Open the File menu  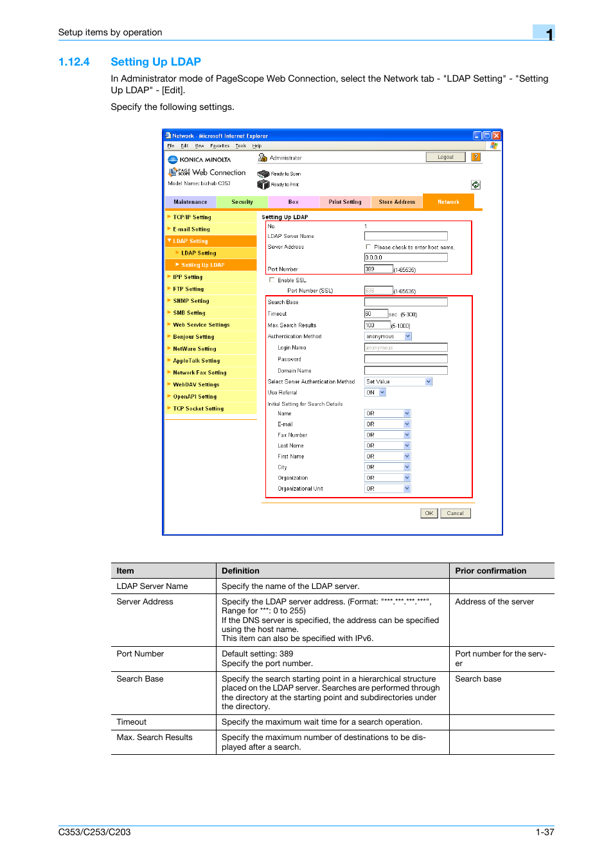171,146
